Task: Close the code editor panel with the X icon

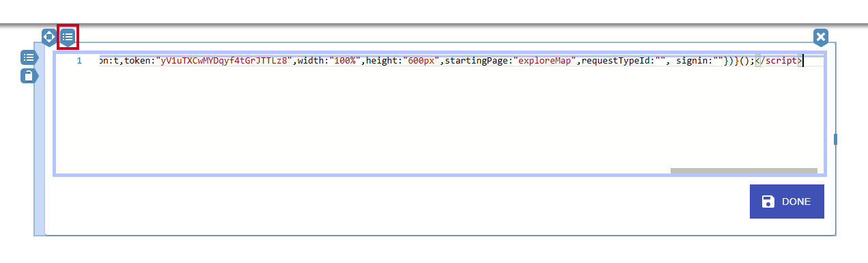Action: click(x=821, y=37)
